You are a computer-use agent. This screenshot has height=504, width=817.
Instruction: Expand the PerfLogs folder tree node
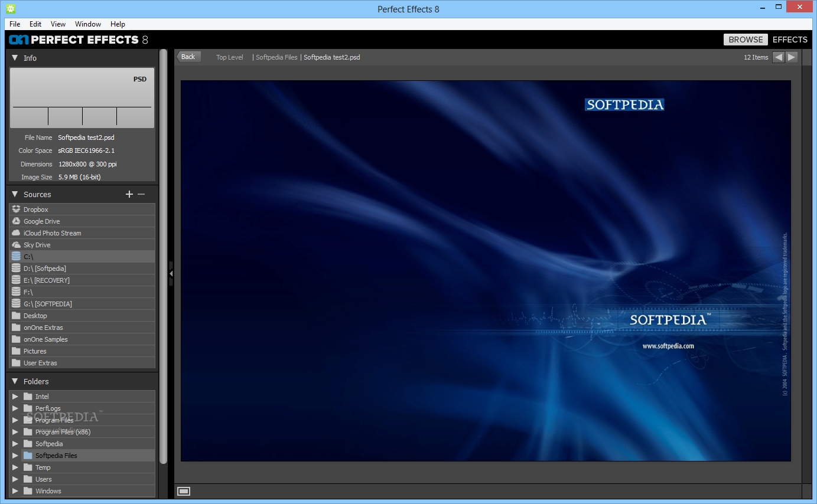click(15, 408)
